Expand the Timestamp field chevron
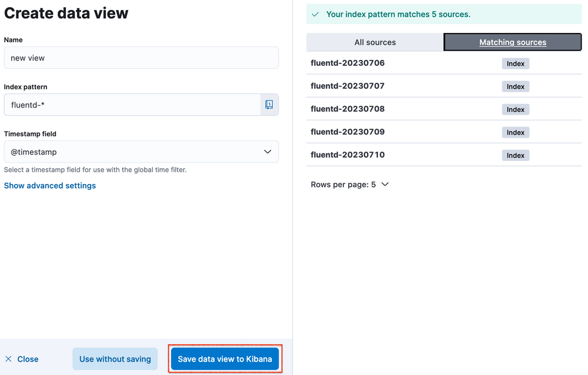The height and width of the screenshot is (375, 588). point(268,152)
